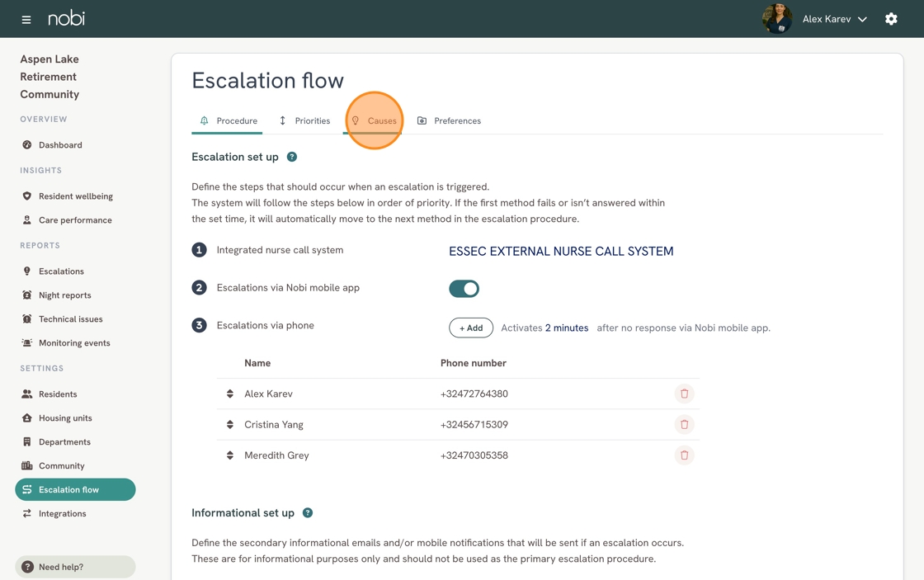Viewport: 924px width, 580px height.
Task: Click the name Cristina Yang
Action: (x=274, y=424)
